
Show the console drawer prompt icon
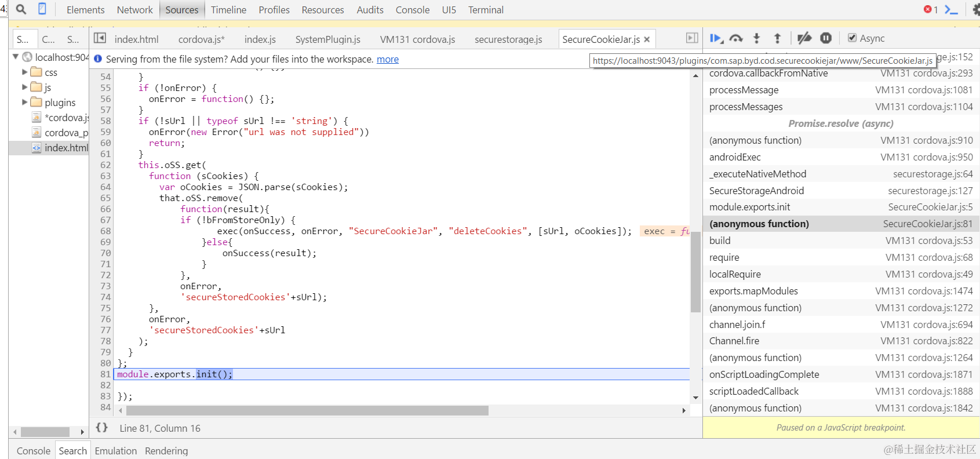click(x=951, y=9)
